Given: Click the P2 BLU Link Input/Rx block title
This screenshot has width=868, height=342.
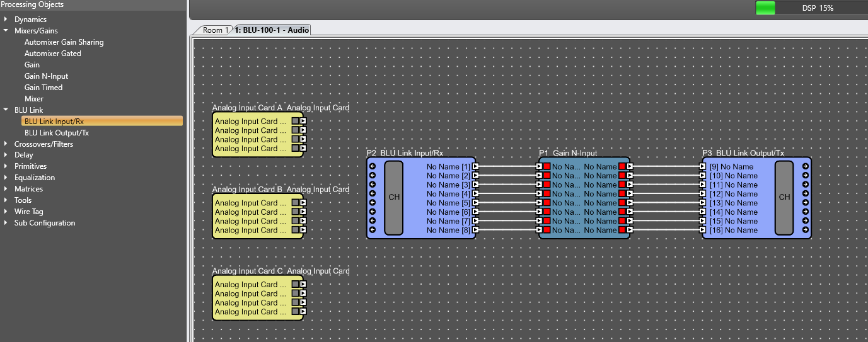Looking at the screenshot, I should click(405, 153).
